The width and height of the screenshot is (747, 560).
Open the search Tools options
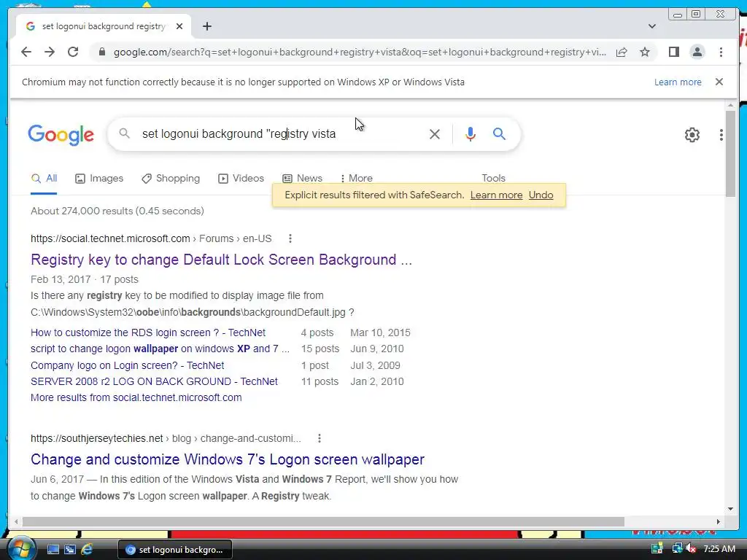493,179
